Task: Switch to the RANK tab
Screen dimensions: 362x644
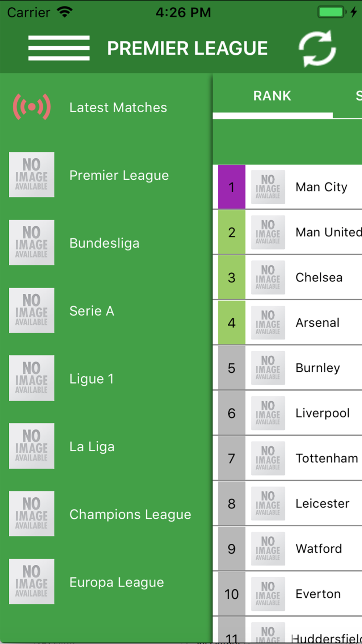Action: pyautogui.click(x=273, y=96)
